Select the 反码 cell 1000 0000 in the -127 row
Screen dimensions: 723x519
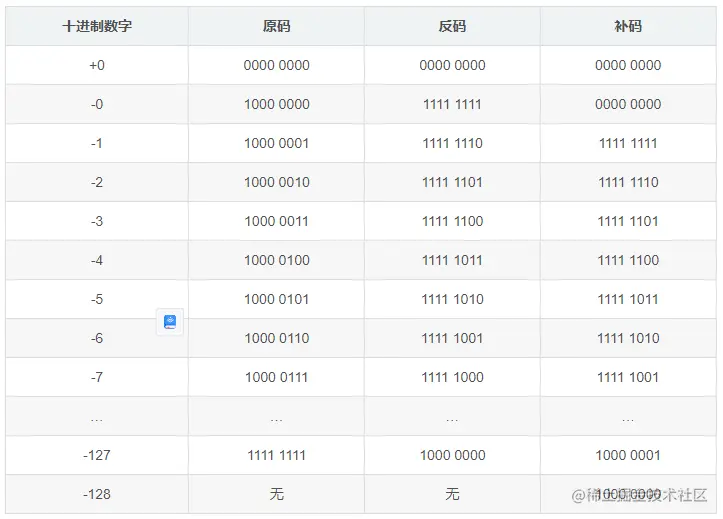coord(452,455)
